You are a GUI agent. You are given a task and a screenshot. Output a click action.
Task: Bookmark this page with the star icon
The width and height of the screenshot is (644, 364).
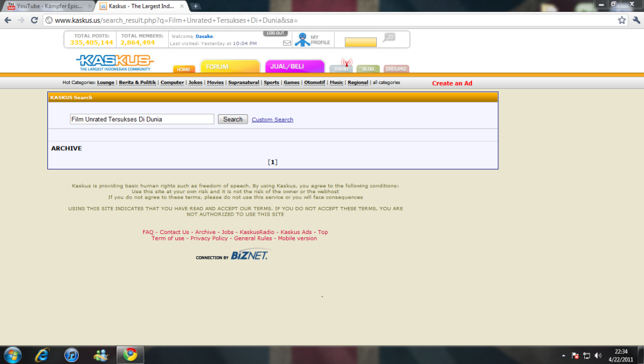622,20
